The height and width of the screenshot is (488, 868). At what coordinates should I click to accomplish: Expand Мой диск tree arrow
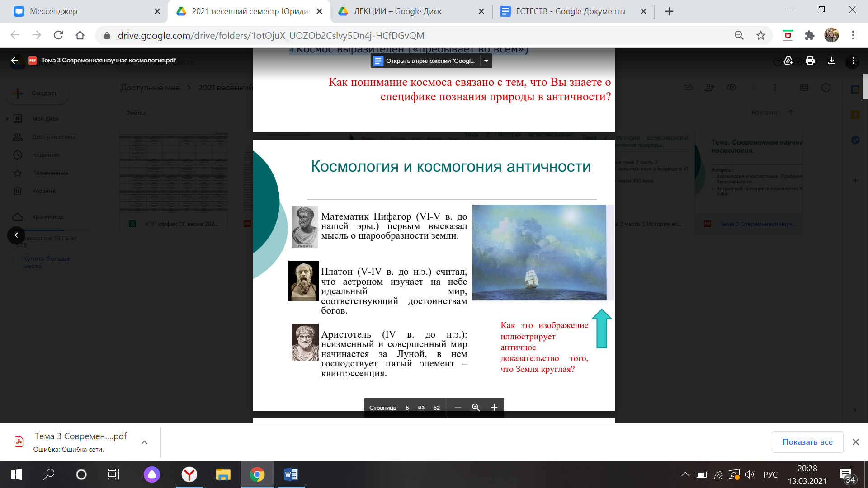[7, 119]
